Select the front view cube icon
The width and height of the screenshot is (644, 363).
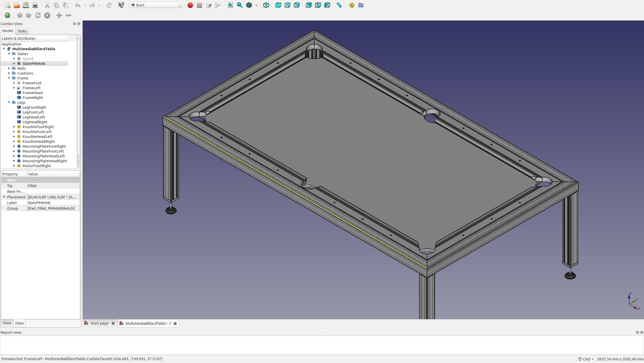[x=278, y=5]
